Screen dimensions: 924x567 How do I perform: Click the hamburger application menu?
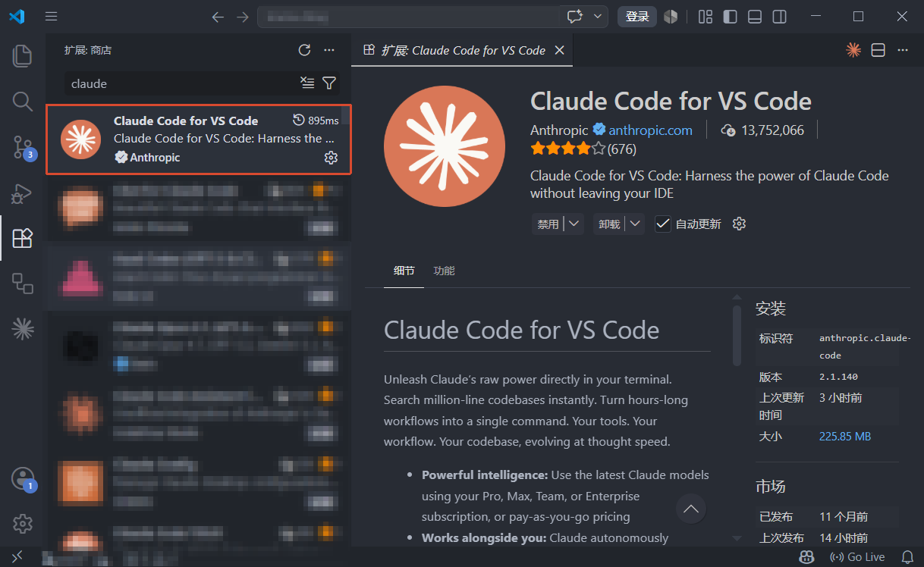pyautogui.click(x=51, y=16)
